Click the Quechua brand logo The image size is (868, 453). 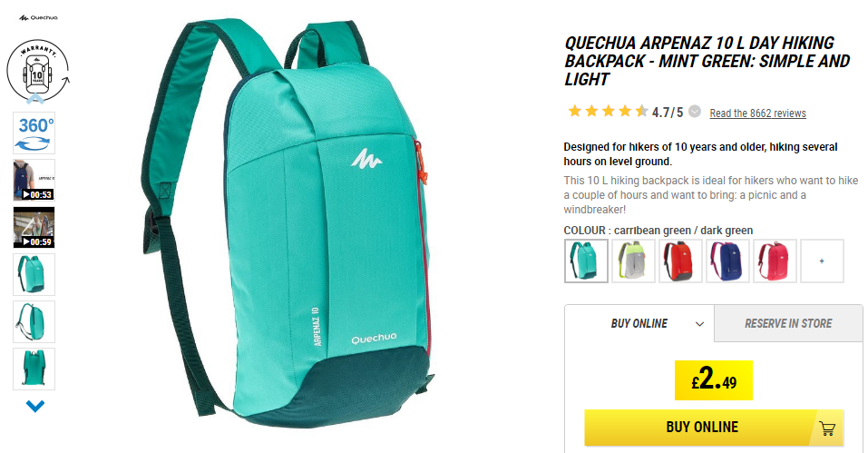click(x=38, y=18)
